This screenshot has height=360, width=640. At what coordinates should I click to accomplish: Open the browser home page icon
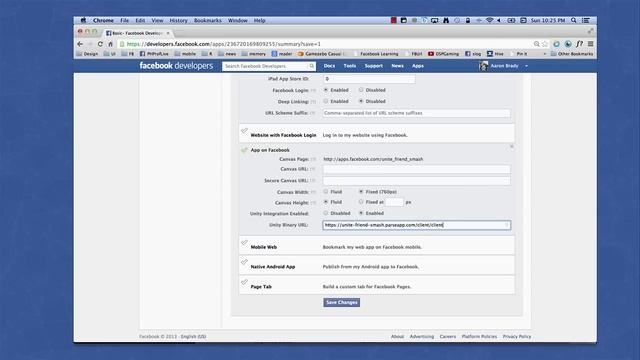point(110,44)
